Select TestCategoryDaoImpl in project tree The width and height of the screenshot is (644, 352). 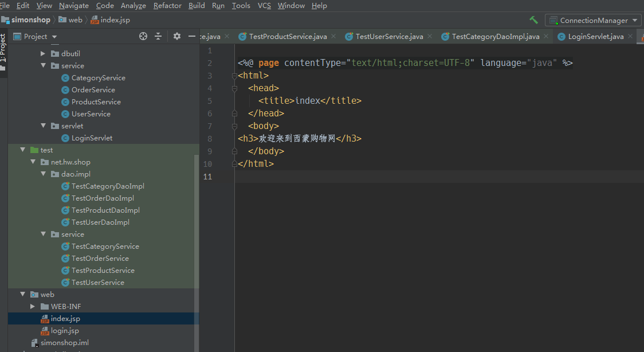pos(108,186)
